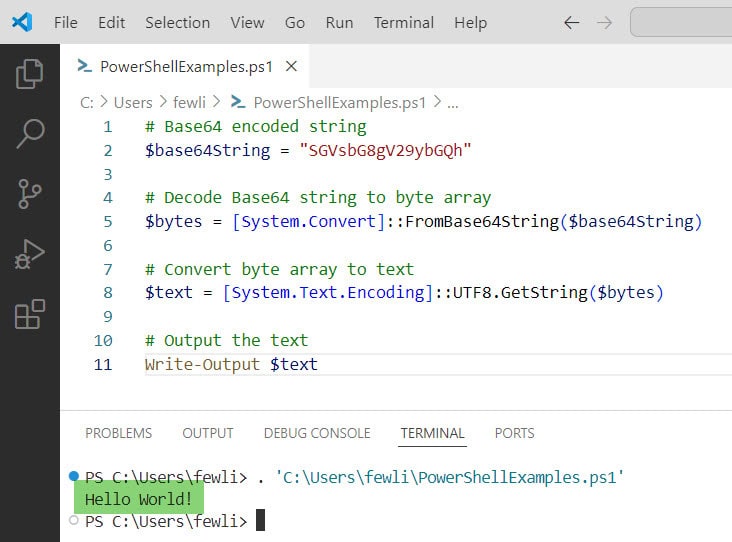Open the Extensions view

pos(30,314)
